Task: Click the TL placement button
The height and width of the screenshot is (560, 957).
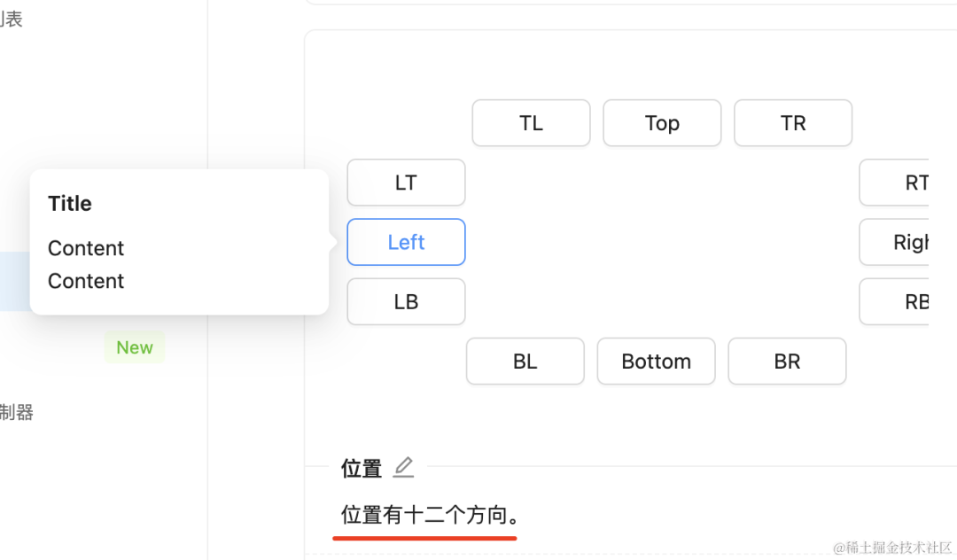Action: (x=531, y=123)
